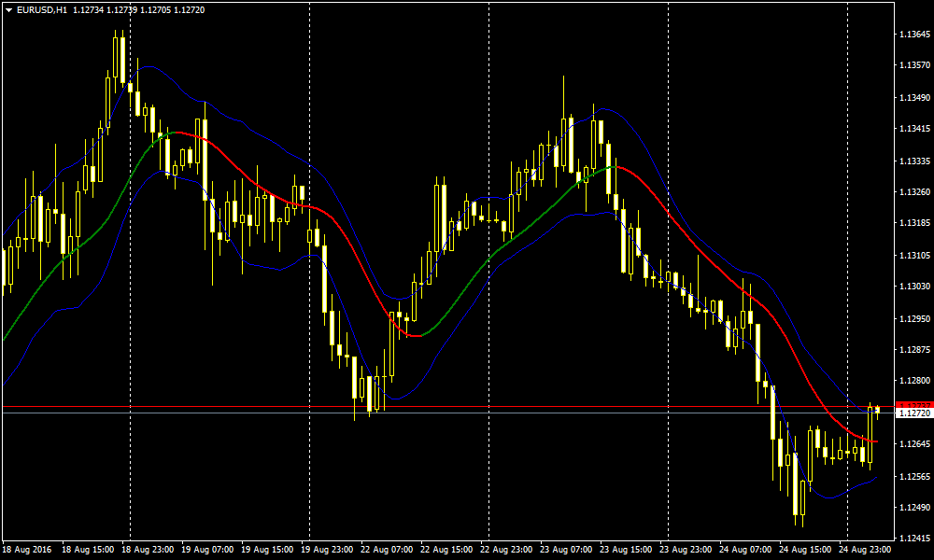Screen dimensions: 934x560
Task: Click the 24 Aug 23:00 time label
Action: tap(866, 550)
